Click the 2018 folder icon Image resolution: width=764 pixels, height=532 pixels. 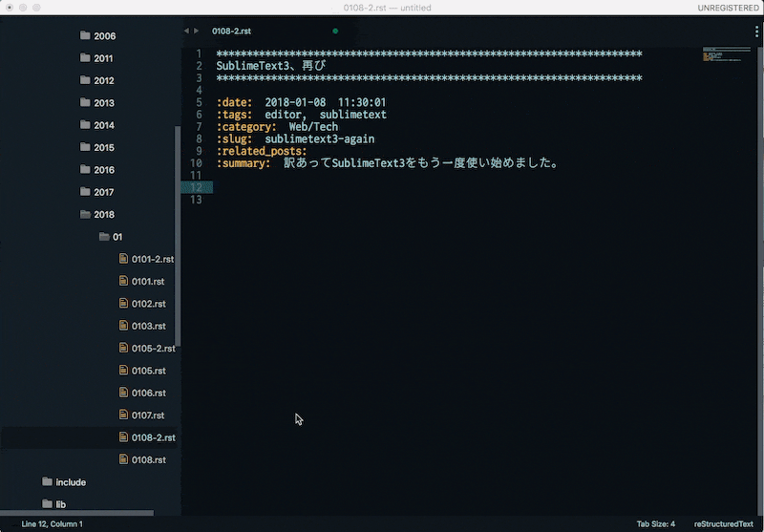(x=86, y=214)
